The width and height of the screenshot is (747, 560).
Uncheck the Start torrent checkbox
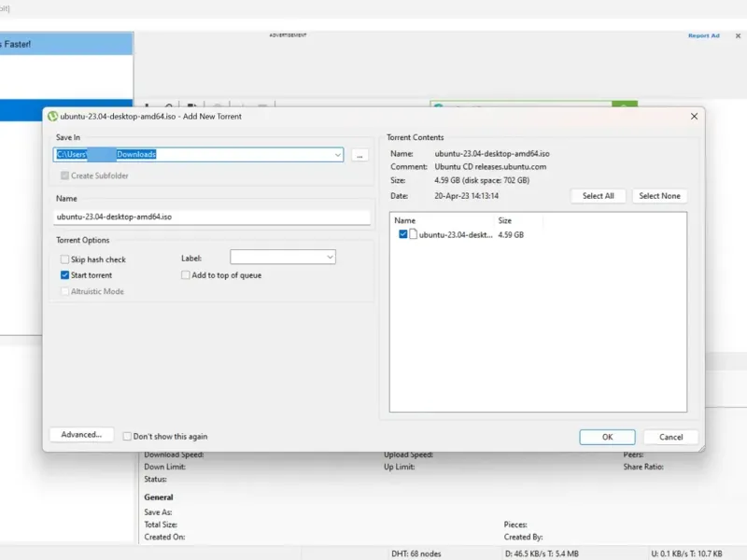[x=64, y=275]
